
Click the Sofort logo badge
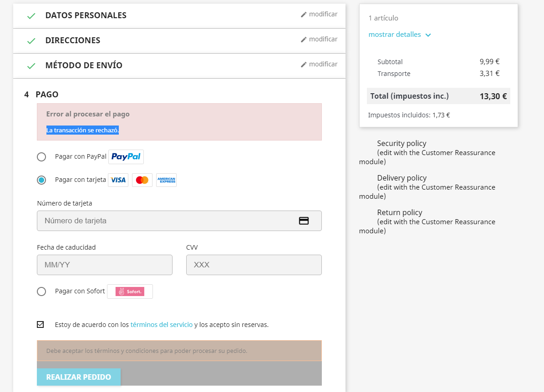click(x=130, y=291)
